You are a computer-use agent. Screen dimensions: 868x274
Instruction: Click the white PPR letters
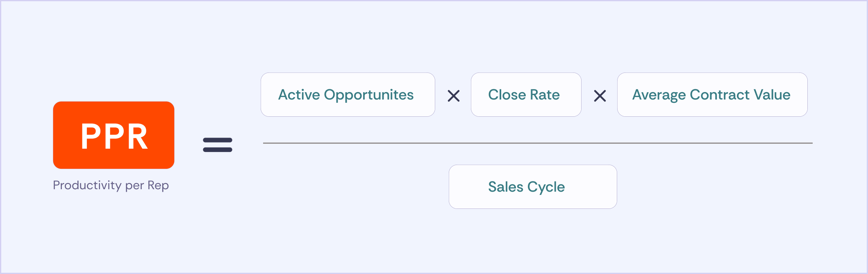pos(114,136)
